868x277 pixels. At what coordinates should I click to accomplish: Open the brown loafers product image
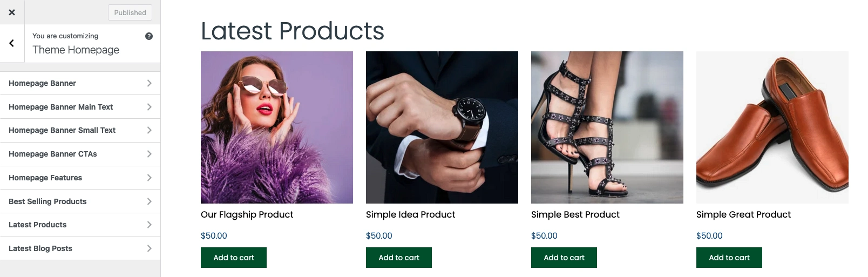772,127
